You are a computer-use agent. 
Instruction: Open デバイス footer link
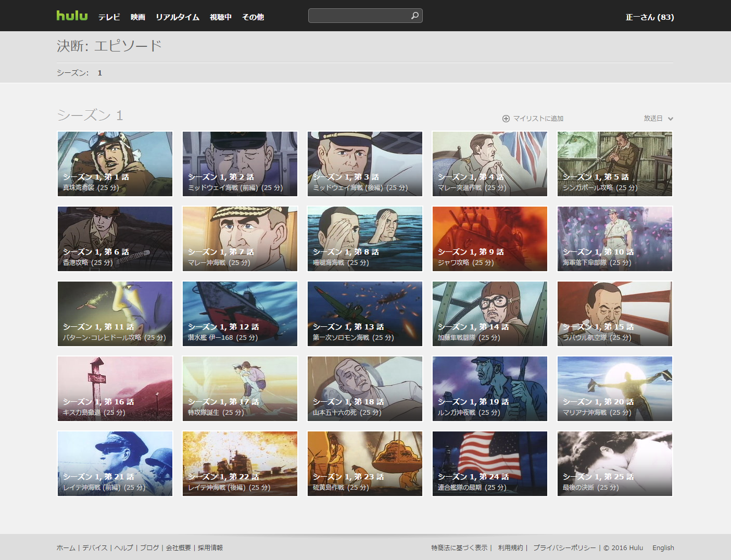[95, 548]
